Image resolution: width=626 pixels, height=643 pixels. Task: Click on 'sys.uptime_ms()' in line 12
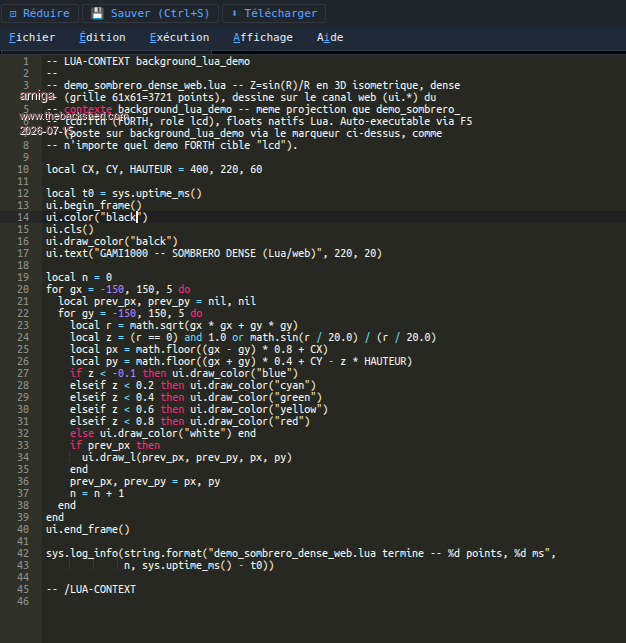(x=157, y=194)
